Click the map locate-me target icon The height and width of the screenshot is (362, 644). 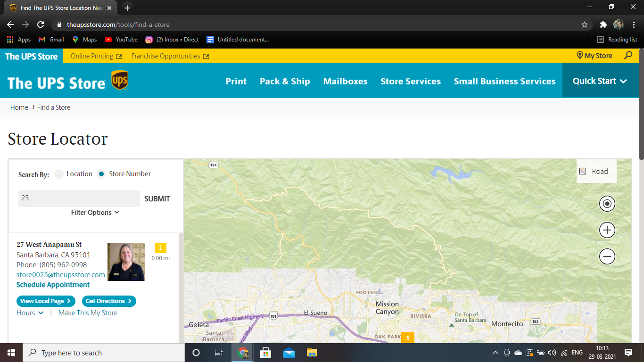click(607, 204)
